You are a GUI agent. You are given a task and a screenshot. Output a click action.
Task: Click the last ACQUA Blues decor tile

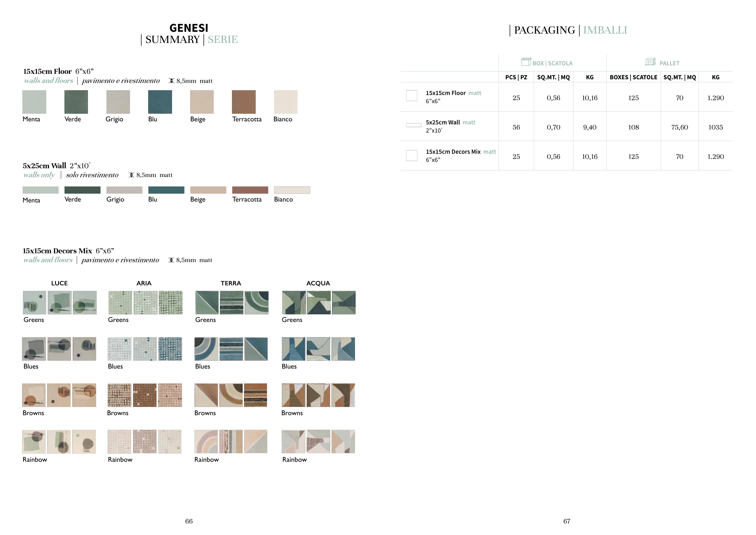(343, 349)
